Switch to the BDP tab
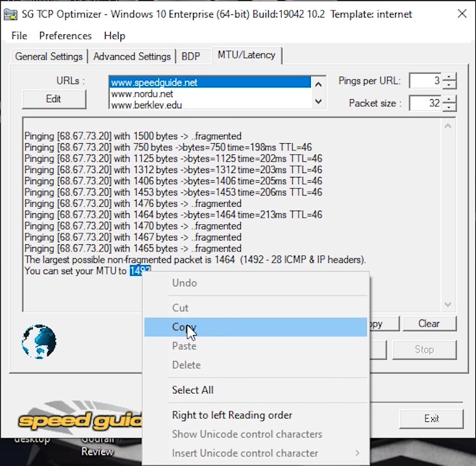 pos(191,56)
